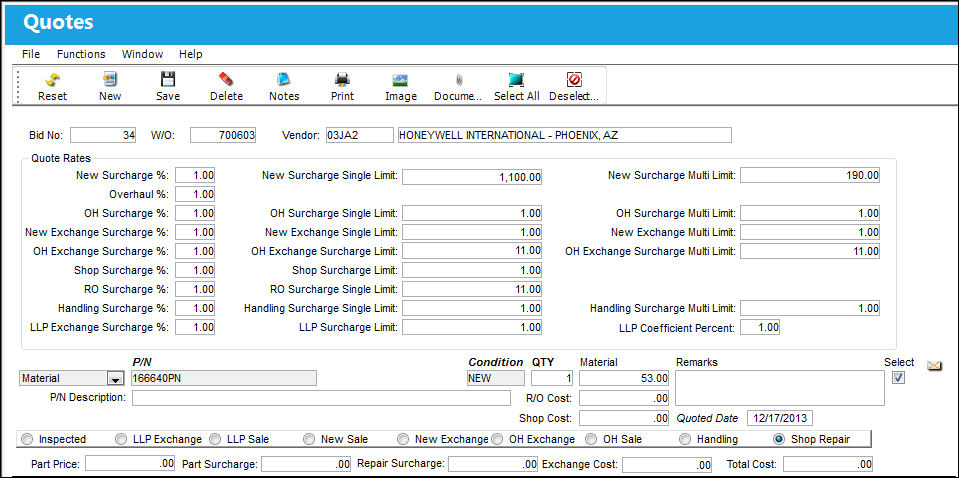Toggle the Select checkbox
This screenshot has width=959, height=478.
click(898, 378)
